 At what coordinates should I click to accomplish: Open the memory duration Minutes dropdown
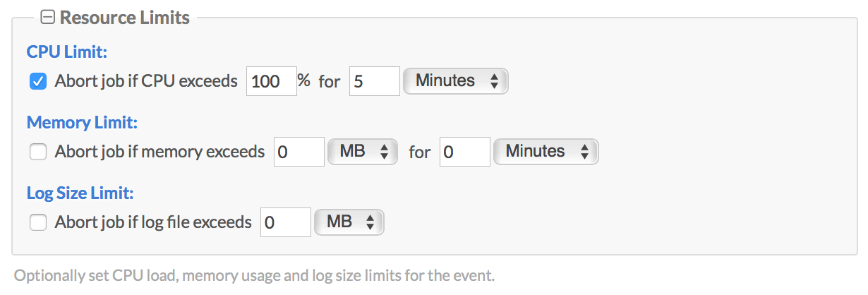545,152
